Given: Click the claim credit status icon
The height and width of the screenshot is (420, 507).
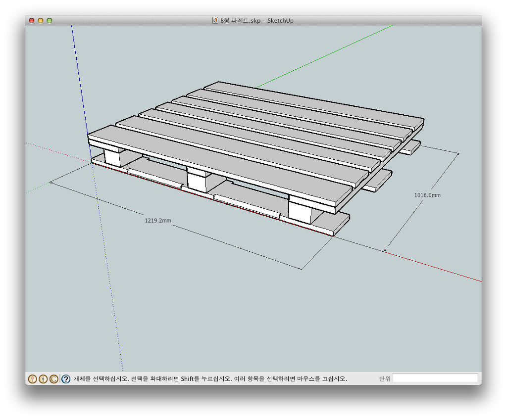Looking at the screenshot, I should (x=54, y=379).
